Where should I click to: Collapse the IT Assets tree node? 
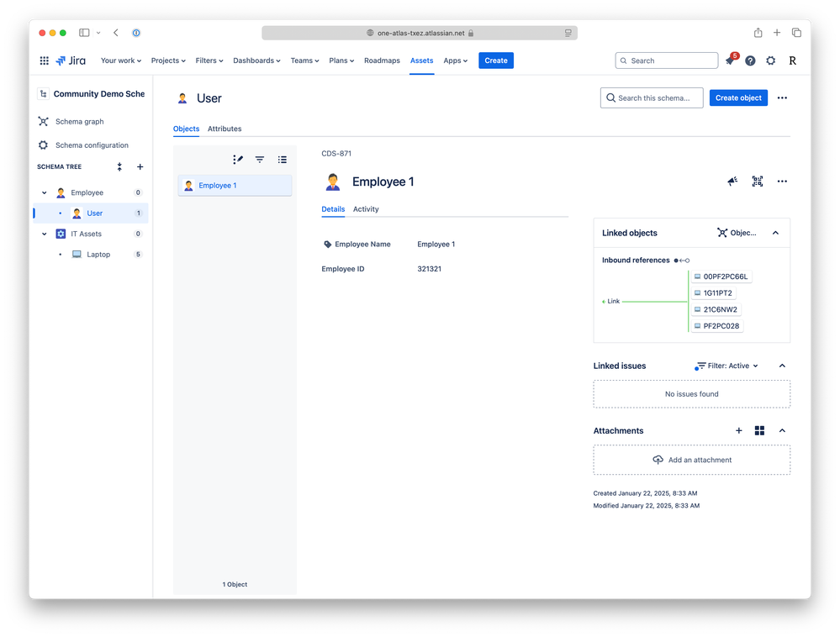click(x=45, y=234)
